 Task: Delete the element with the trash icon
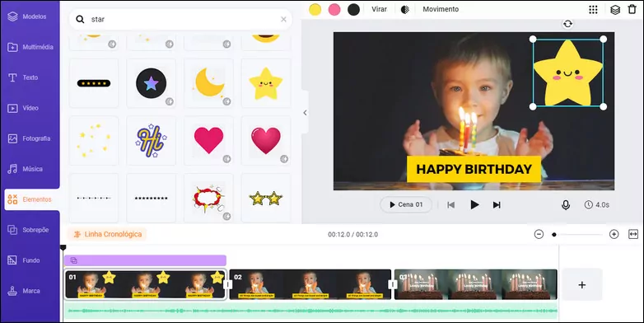[x=632, y=9]
